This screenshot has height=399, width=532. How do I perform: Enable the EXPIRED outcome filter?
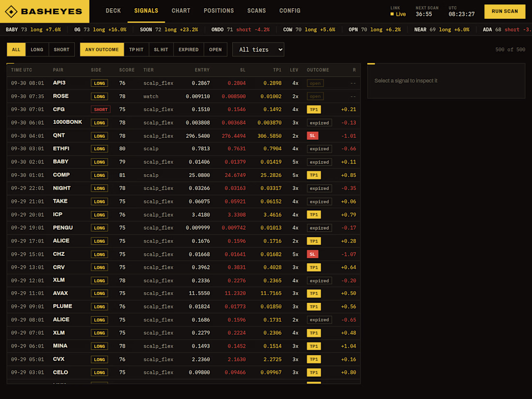189,49
